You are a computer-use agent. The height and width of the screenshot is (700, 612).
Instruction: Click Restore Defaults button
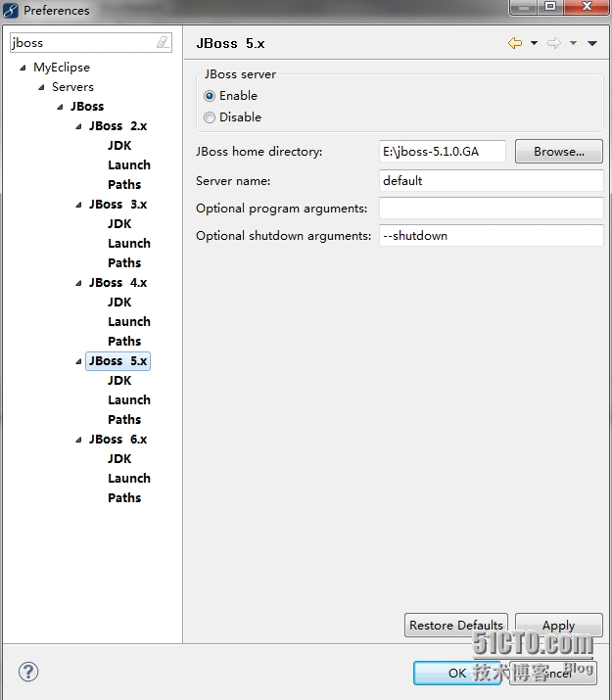[x=455, y=625]
